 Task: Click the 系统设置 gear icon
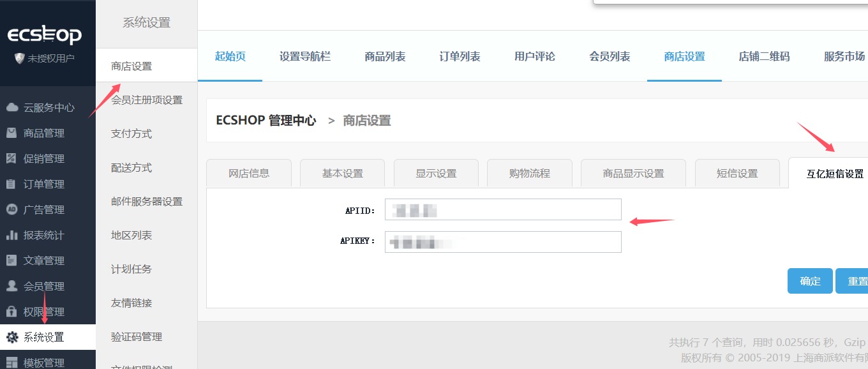pyautogui.click(x=12, y=337)
